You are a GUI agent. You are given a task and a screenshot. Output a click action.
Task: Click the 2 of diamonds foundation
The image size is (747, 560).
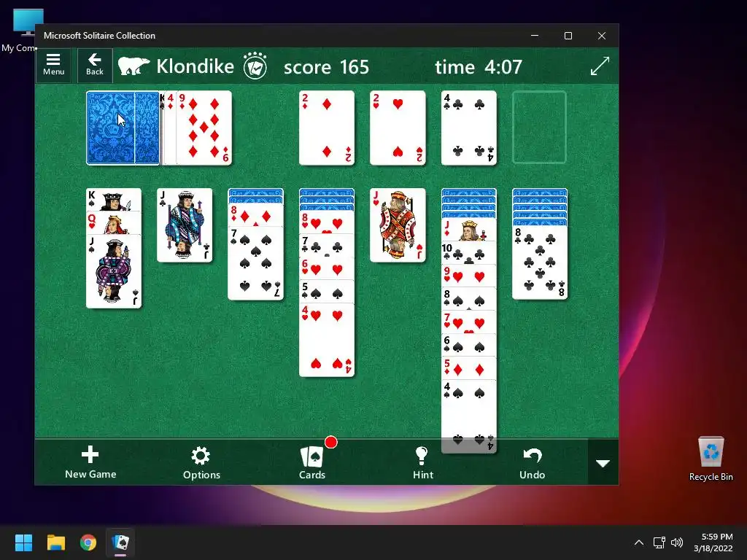pos(327,128)
